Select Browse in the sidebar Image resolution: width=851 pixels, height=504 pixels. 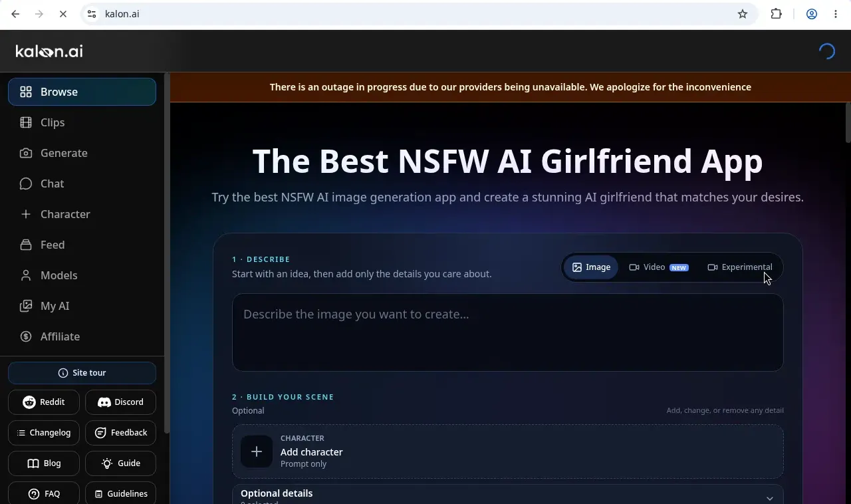(82, 92)
